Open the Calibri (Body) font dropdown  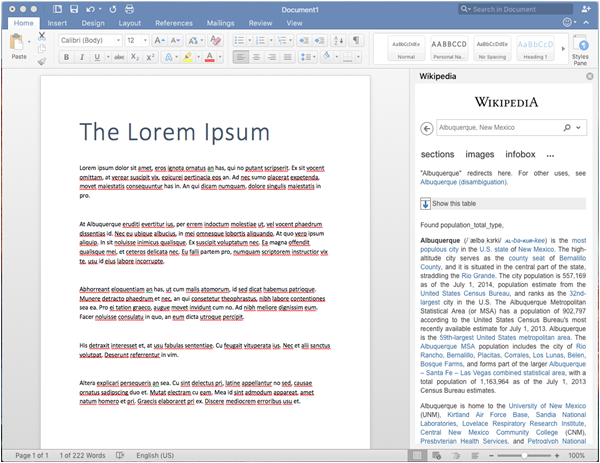pos(119,40)
